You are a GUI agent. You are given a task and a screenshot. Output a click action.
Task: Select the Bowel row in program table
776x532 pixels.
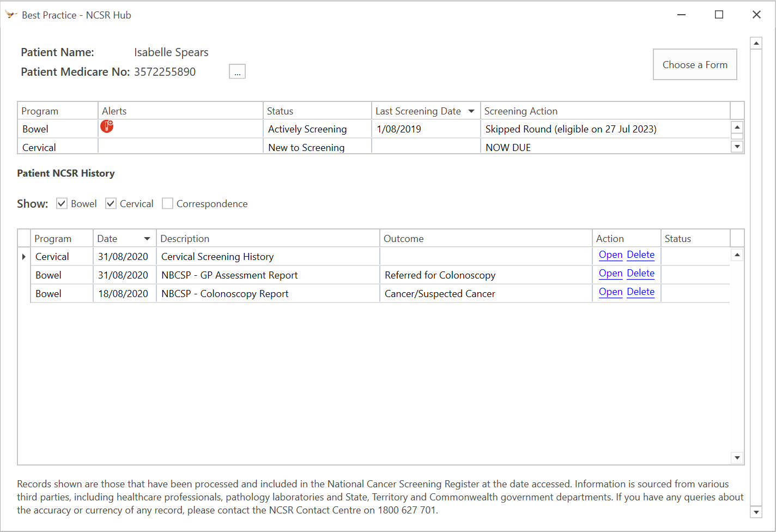pyautogui.click(x=374, y=129)
